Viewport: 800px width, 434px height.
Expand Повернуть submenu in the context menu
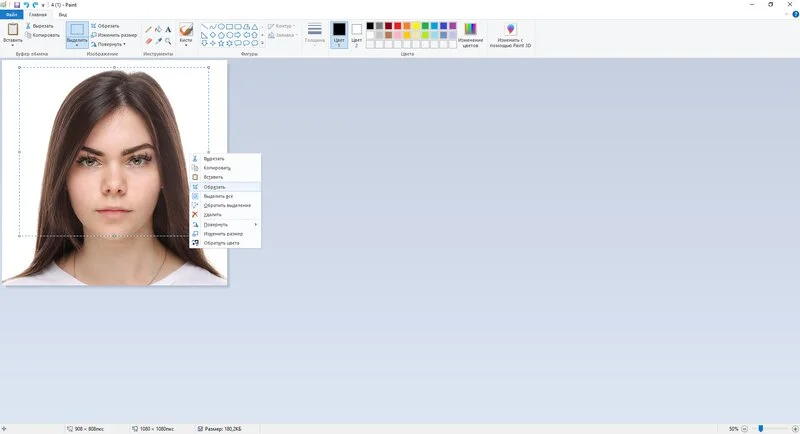(256, 224)
